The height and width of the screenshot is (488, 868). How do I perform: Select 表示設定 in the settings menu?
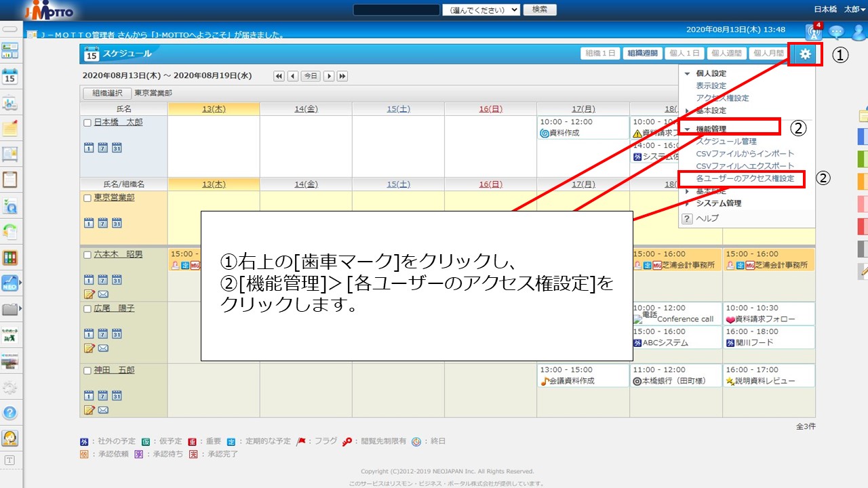(x=711, y=86)
